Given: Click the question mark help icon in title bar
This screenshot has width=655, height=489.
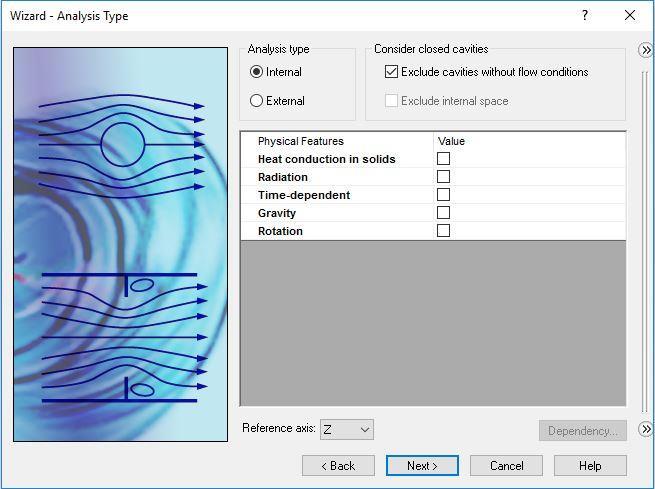Looking at the screenshot, I should click(585, 15).
